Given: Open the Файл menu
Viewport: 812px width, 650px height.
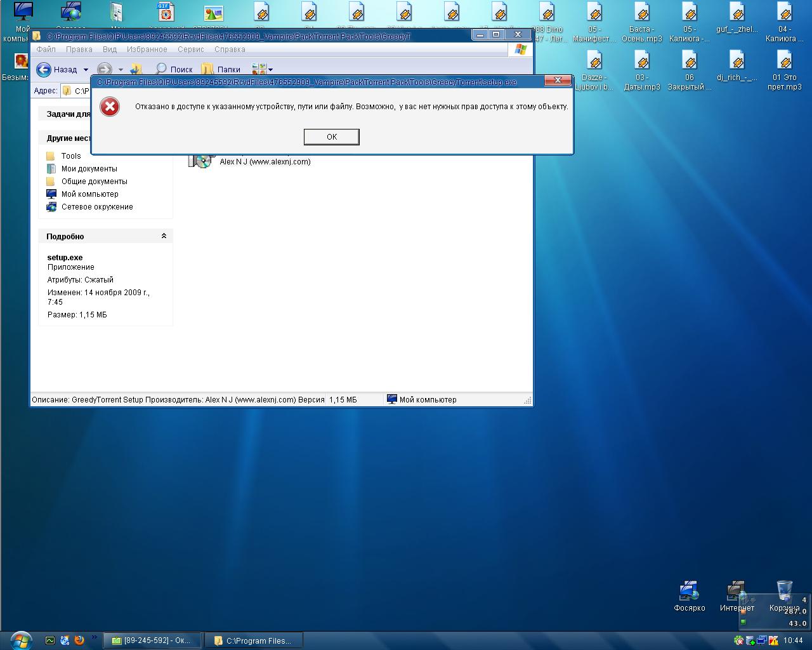Looking at the screenshot, I should tap(46, 50).
